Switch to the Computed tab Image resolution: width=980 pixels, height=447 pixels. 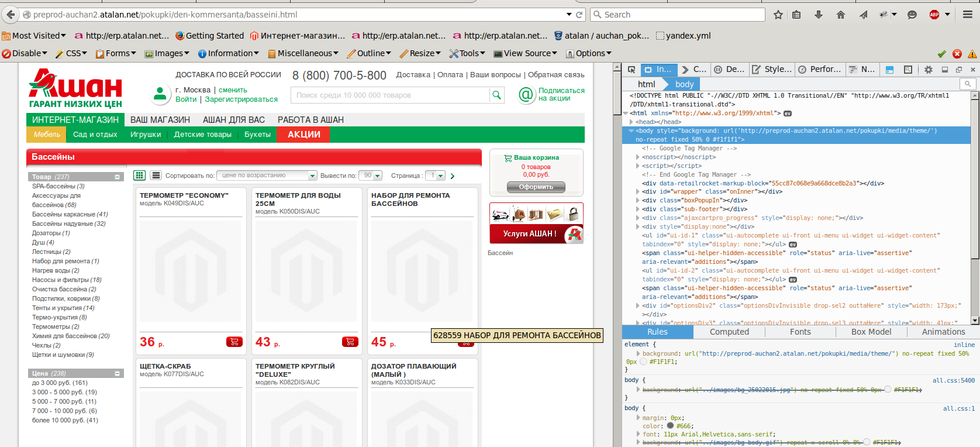(729, 332)
